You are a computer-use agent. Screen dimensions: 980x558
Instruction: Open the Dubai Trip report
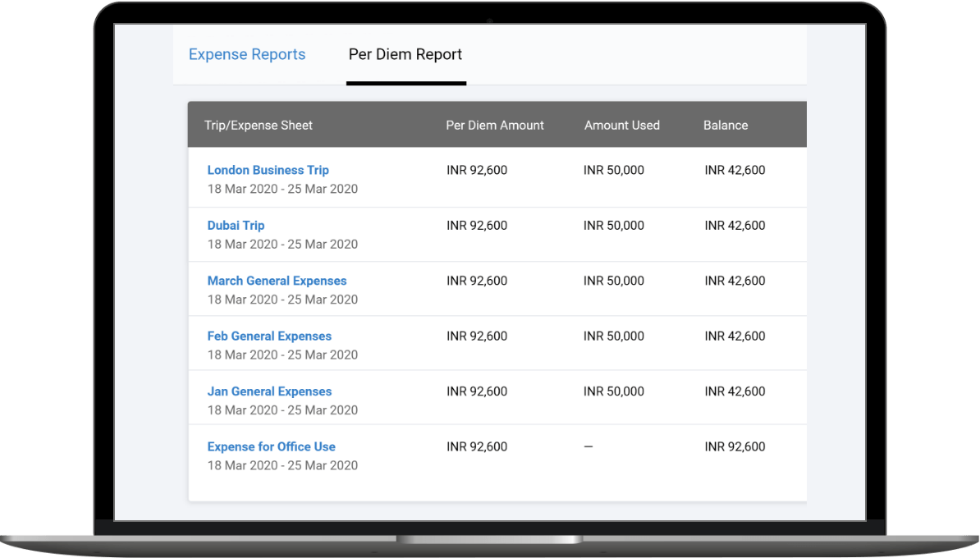click(236, 226)
